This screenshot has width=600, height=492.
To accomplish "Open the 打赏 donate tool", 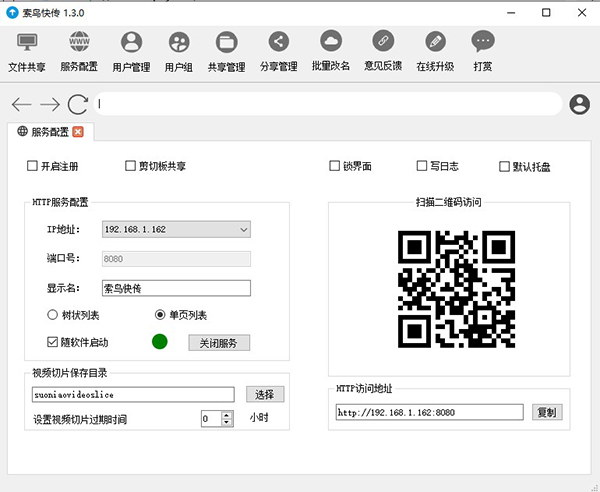I will point(483,52).
